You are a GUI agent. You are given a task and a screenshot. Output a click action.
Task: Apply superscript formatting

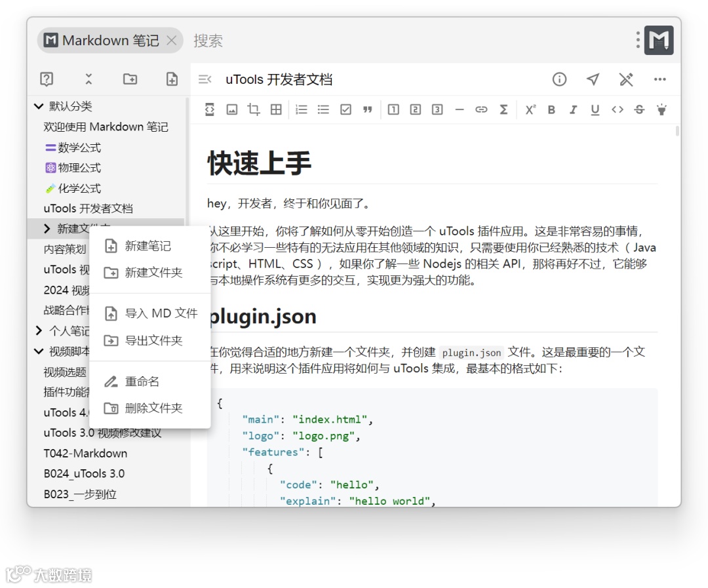point(530,109)
